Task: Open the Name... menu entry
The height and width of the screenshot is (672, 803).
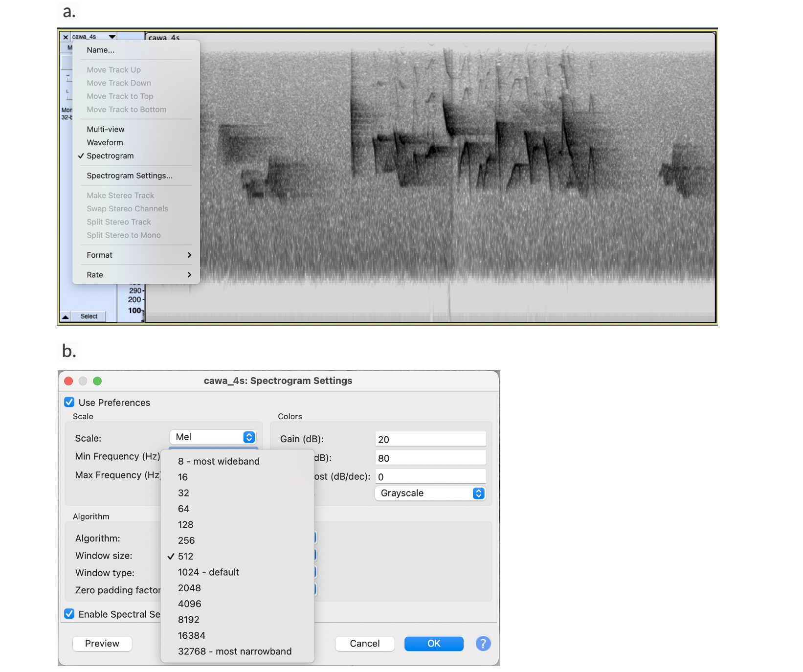Action: point(101,50)
